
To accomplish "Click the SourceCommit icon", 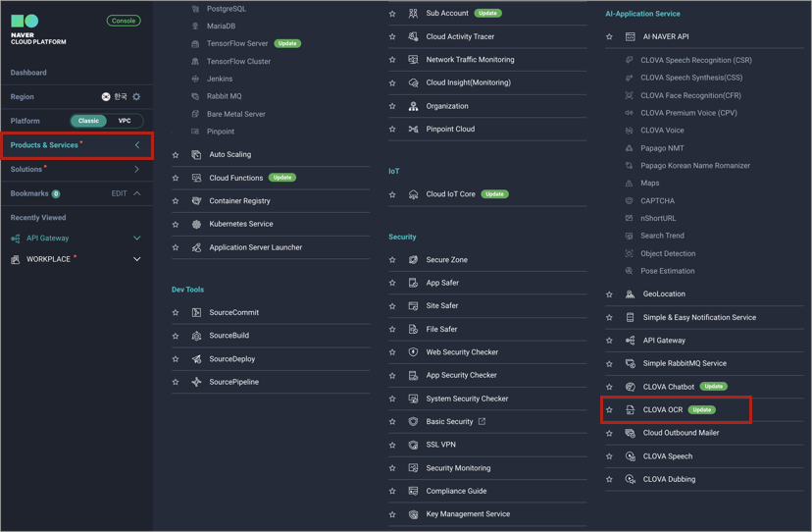I will (196, 312).
